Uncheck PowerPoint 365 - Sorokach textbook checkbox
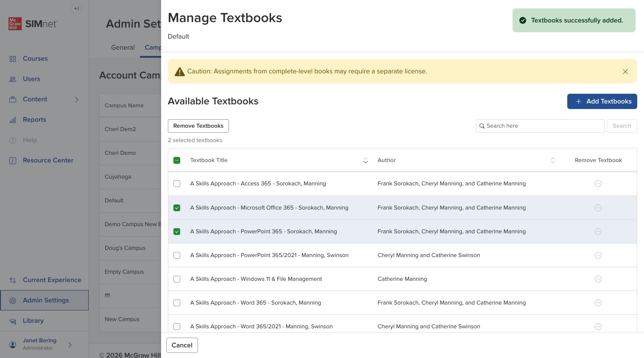The width and height of the screenshot is (644, 358). pyautogui.click(x=177, y=232)
